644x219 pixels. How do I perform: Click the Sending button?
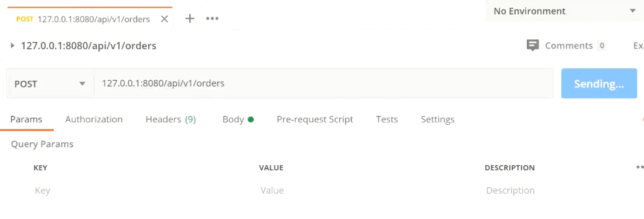[x=599, y=84]
